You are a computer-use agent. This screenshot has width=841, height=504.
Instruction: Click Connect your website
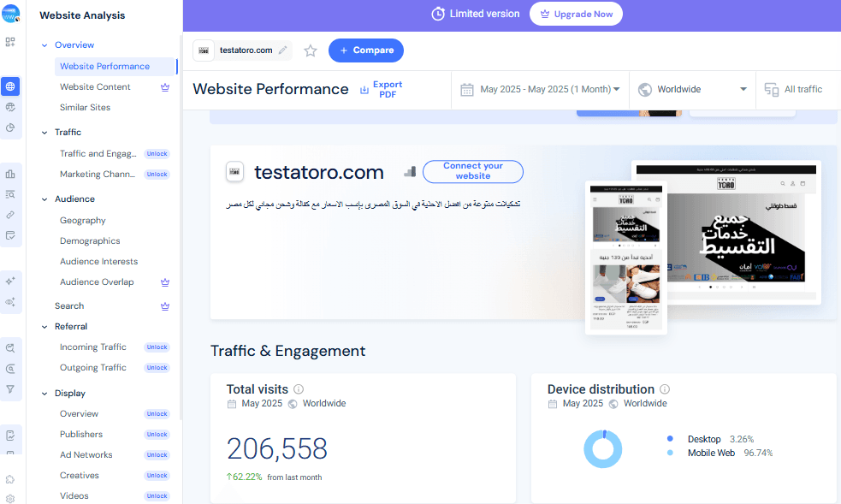tap(473, 171)
